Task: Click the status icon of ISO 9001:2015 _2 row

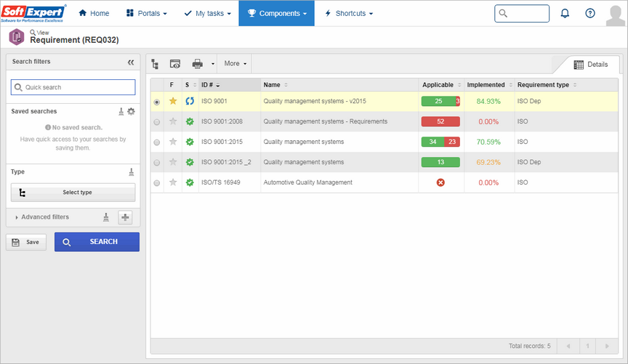Action: [x=190, y=162]
